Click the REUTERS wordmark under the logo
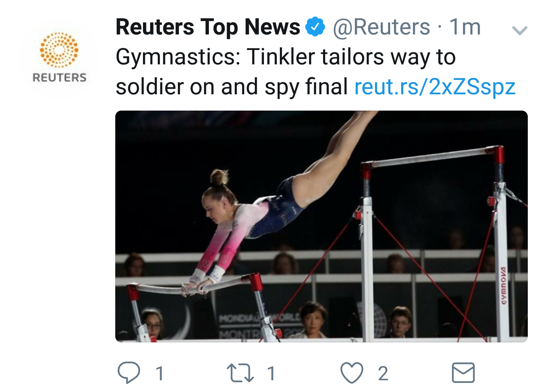 tap(60, 78)
